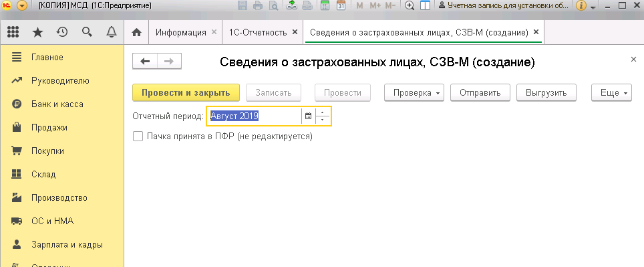Open the Производство section
The width and height of the screenshot is (644, 267).
61,198
